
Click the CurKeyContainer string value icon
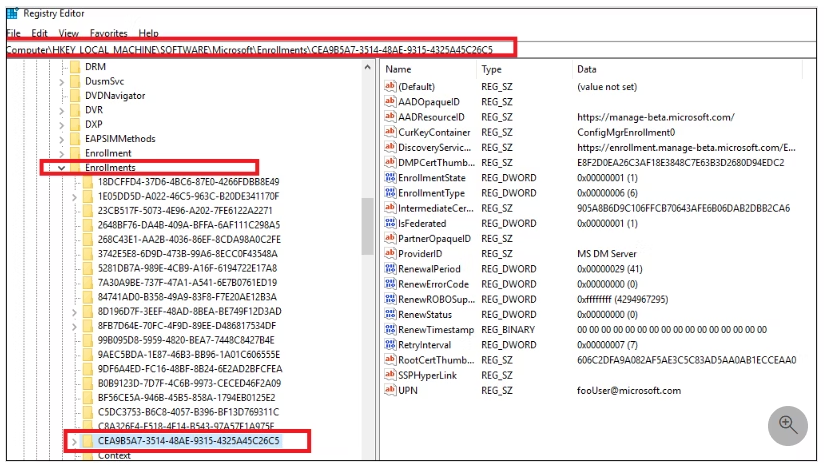[390, 132]
